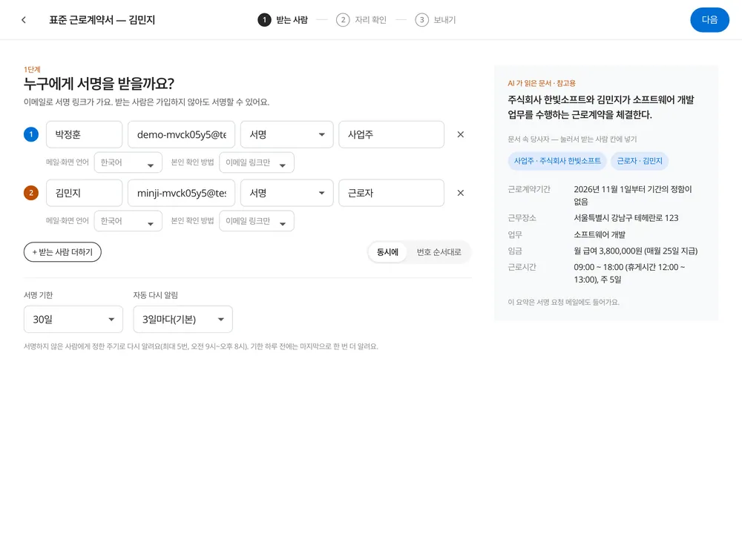This screenshot has width=742, height=560.
Task: Open the 서명 role dropdown for 박정훈
Action: [x=286, y=134]
